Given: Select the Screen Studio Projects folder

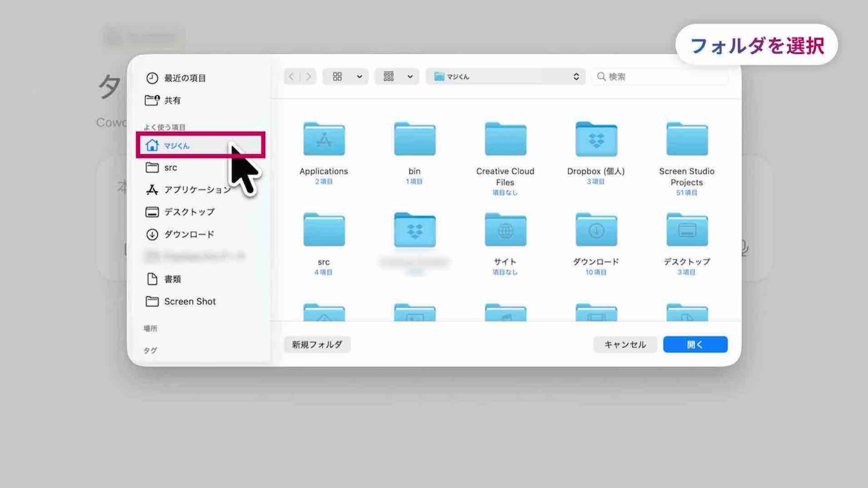Looking at the screenshot, I should tap(687, 139).
